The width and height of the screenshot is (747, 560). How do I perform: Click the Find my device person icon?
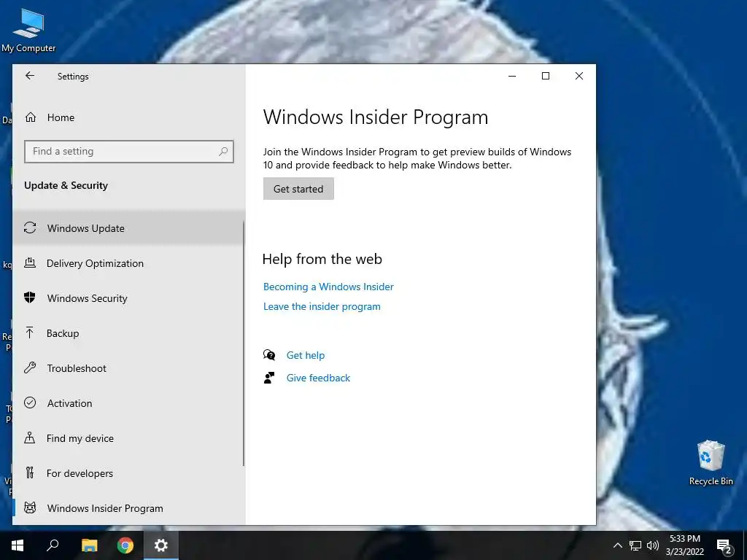(29, 437)
